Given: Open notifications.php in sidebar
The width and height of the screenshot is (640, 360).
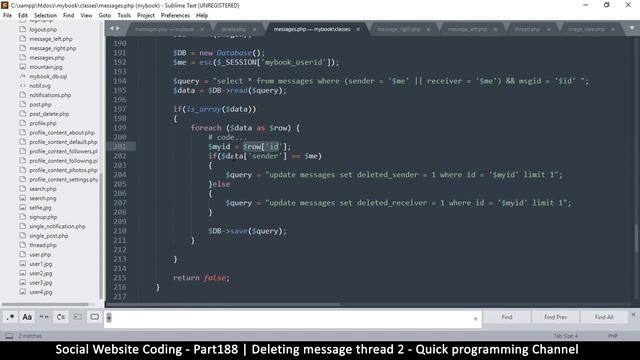Looking at the screenshot, I should click(x=50, y=95).
